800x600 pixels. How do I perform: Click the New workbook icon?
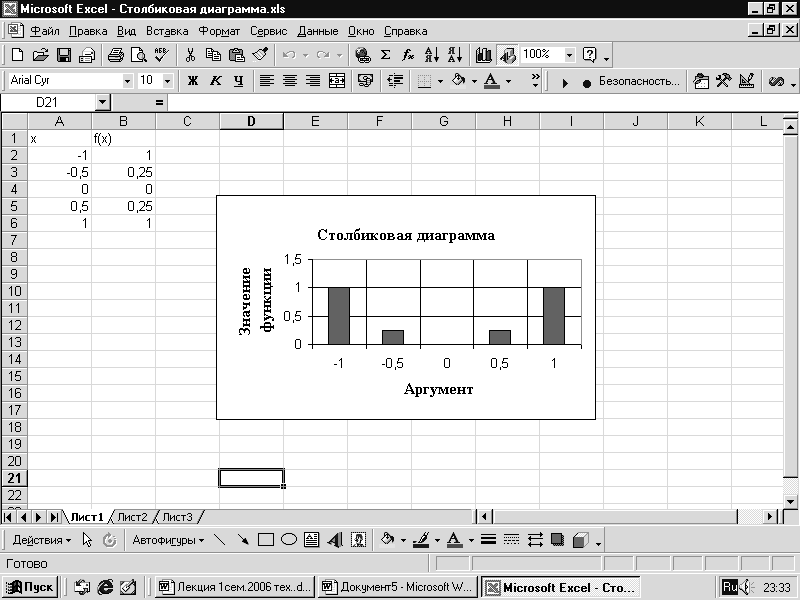(17, 55)
